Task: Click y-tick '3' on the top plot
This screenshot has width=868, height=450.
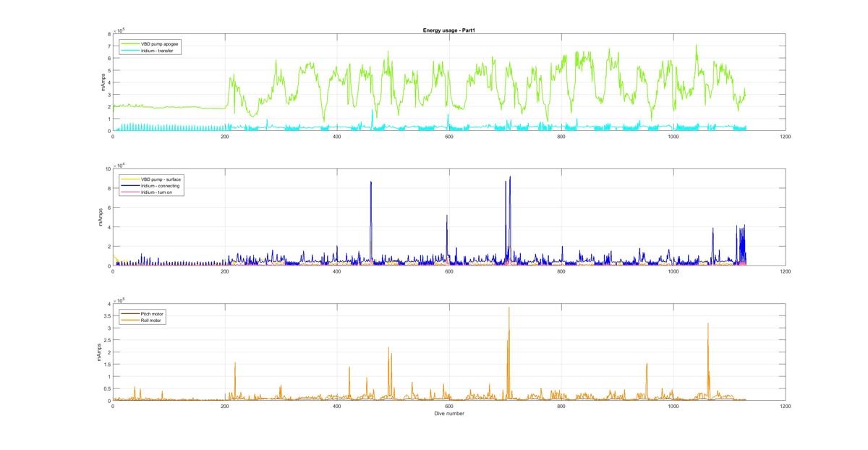Action: [x=109, y=95]
